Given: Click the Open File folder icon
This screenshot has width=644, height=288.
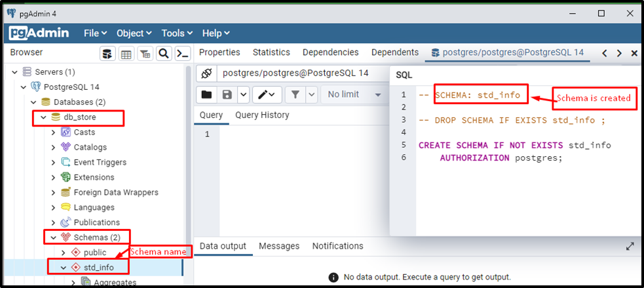Looking at the screenshot, I should (206, 94).
